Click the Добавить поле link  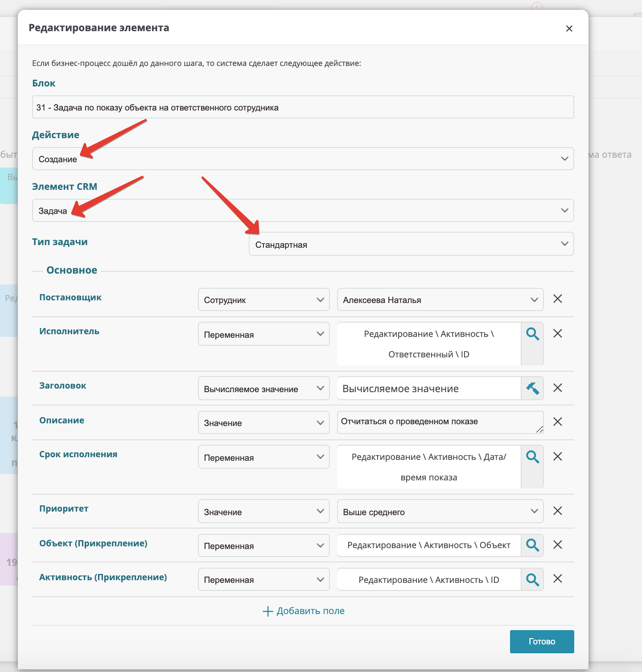(304, 611)
